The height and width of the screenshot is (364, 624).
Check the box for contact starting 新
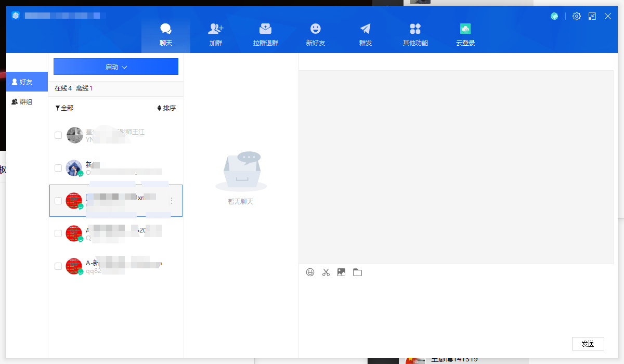[58, 168]
